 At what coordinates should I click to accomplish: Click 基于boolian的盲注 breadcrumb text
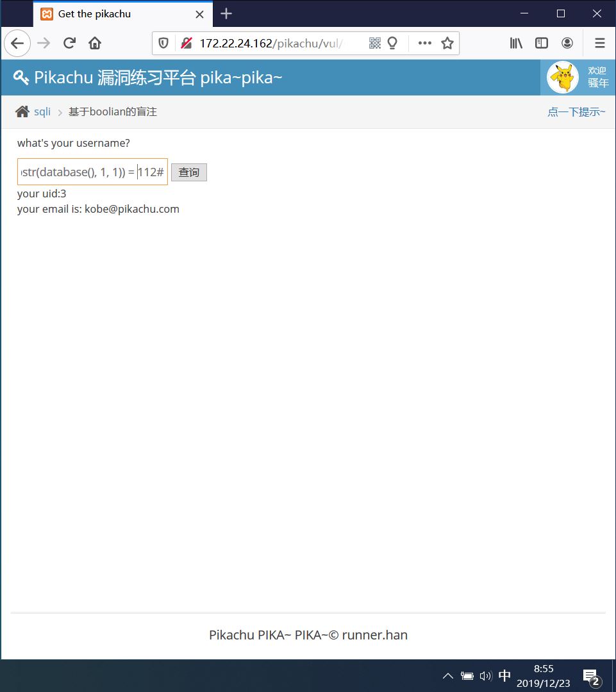pos(113,111)
